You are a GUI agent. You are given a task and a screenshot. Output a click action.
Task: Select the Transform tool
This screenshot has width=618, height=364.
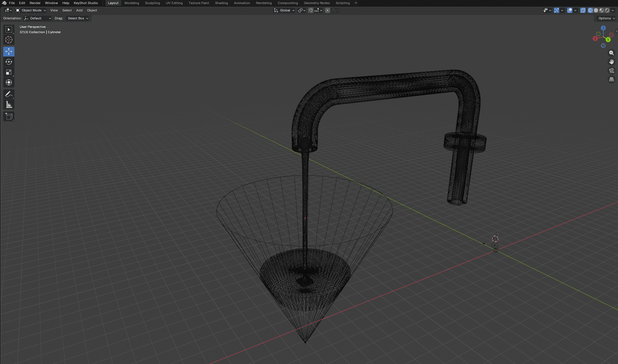(x=9, y=82)
